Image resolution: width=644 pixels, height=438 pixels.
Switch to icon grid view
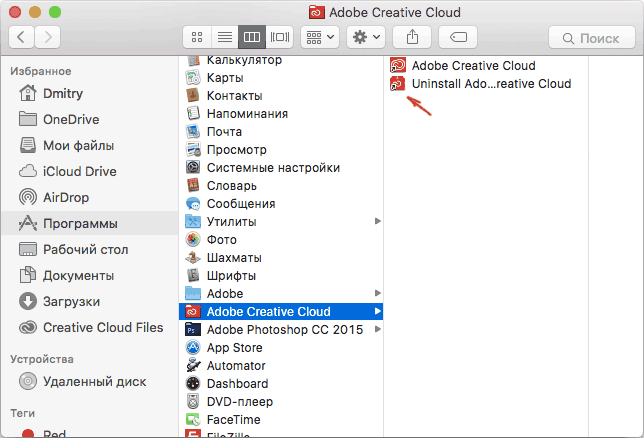point(197,37)
